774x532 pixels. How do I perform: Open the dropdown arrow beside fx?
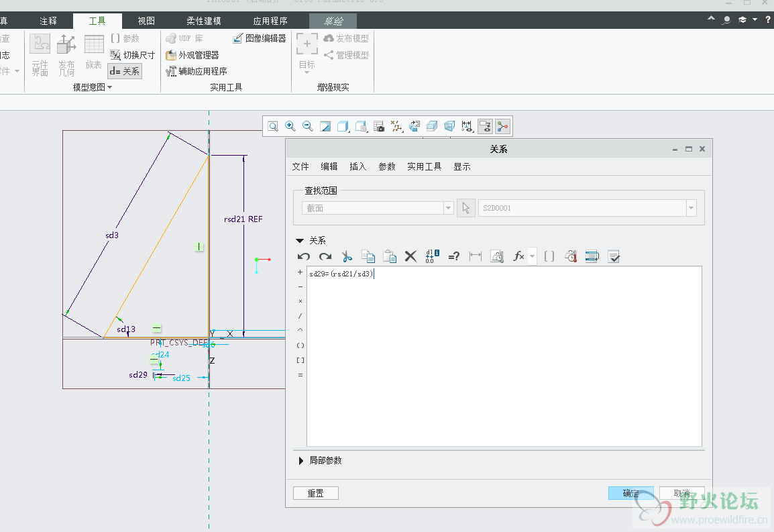532,256
